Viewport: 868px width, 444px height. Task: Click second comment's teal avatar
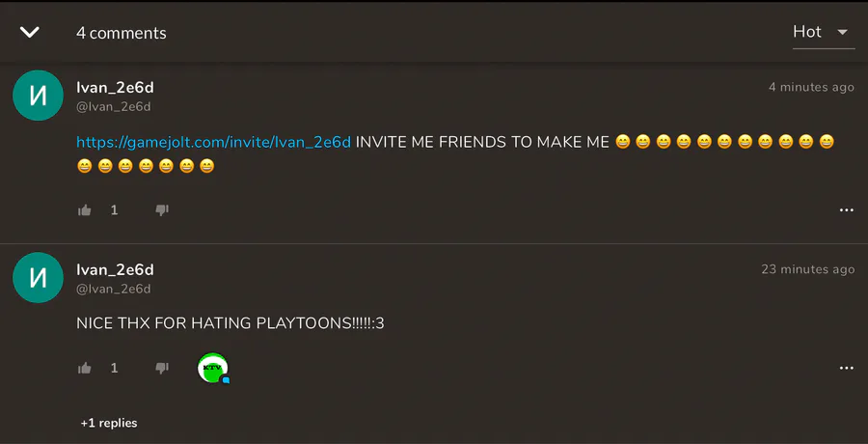38,277
